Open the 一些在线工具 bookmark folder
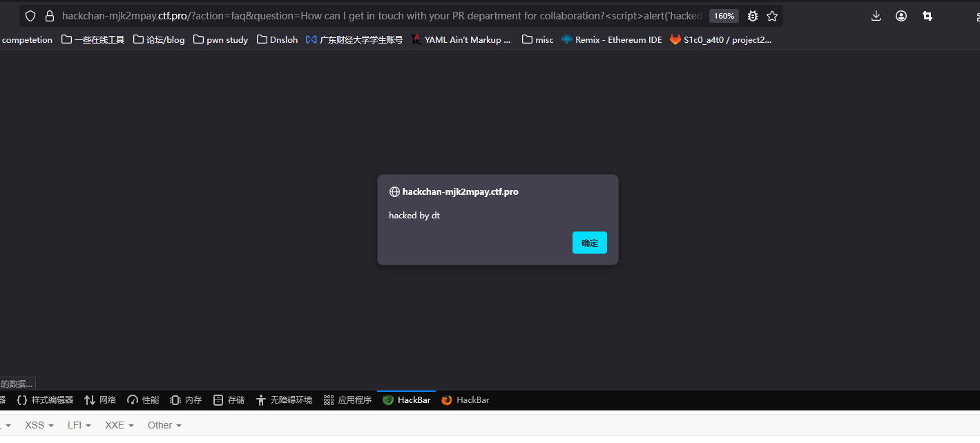Viewport: 980px width, 443px height. (93, 39)
